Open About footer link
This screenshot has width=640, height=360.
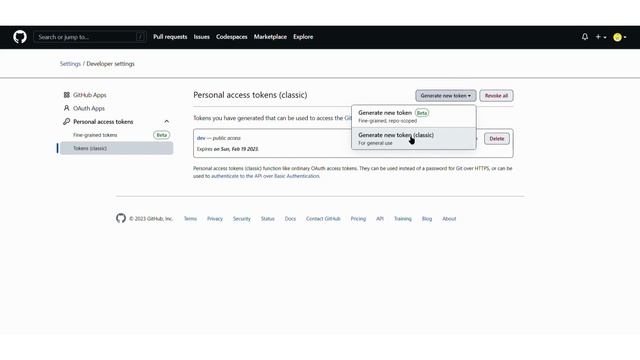click(449, 219)
